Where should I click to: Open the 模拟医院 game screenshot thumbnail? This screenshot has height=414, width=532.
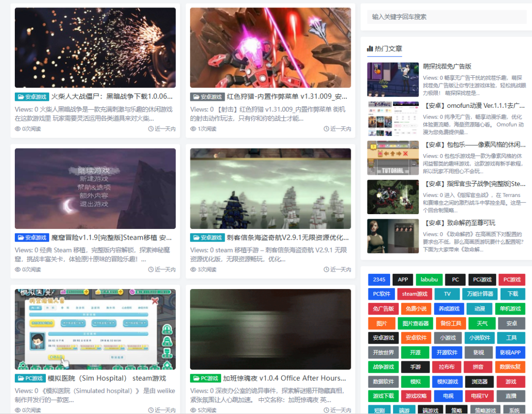click(95, 329)
